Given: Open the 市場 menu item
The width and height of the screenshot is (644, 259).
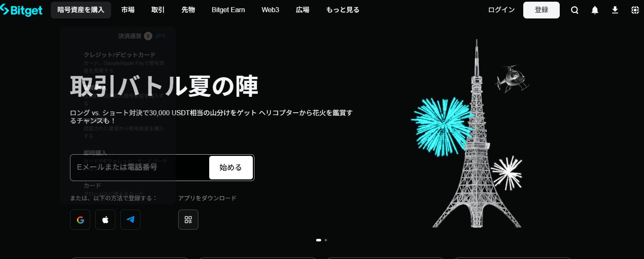Looking at the screenshot, I should pyautogui.click(x=128, y=10).
